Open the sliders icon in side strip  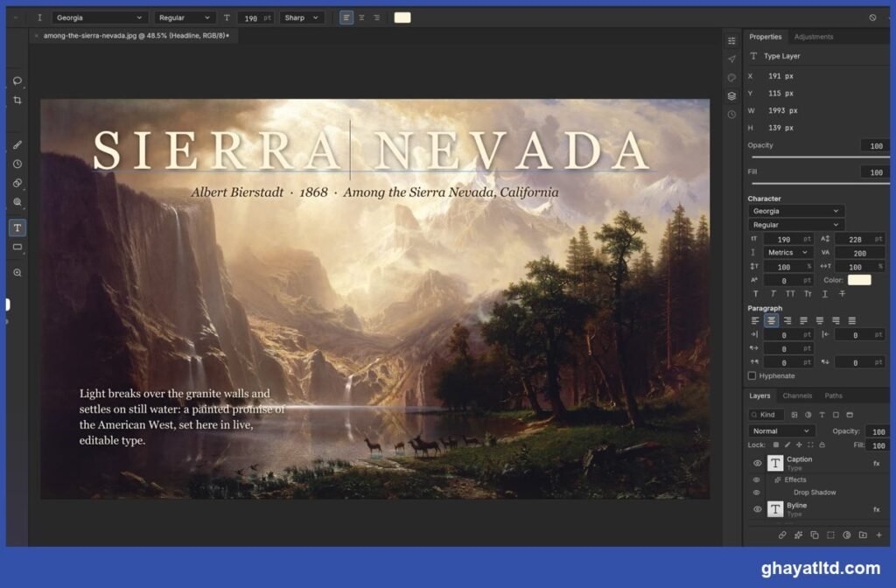(x=731, y=40)
